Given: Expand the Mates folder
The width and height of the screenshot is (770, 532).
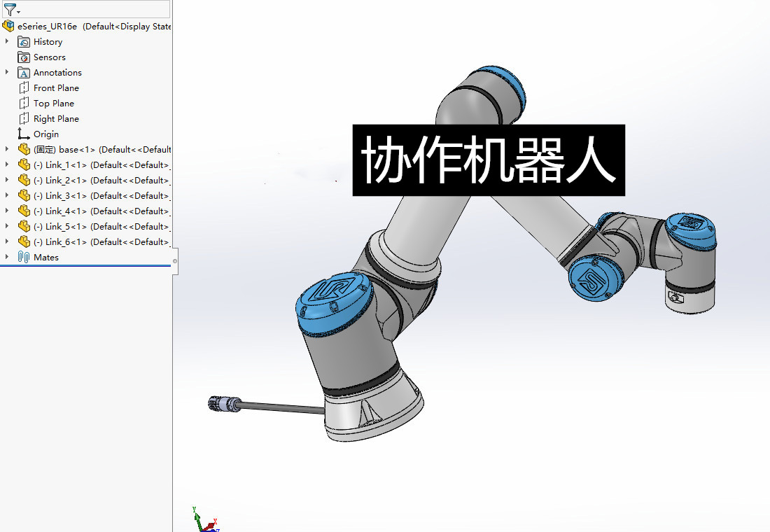Looking at the screenshot, I should (x=7, y=256).
